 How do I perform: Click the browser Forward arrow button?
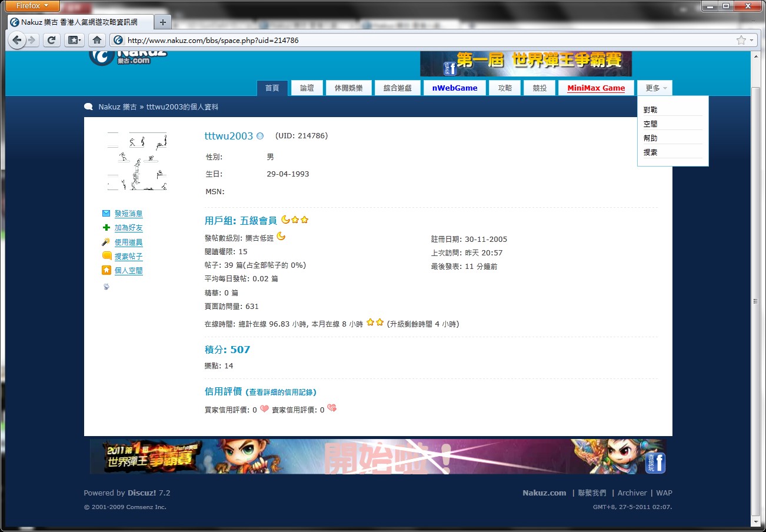coord(32,40)
